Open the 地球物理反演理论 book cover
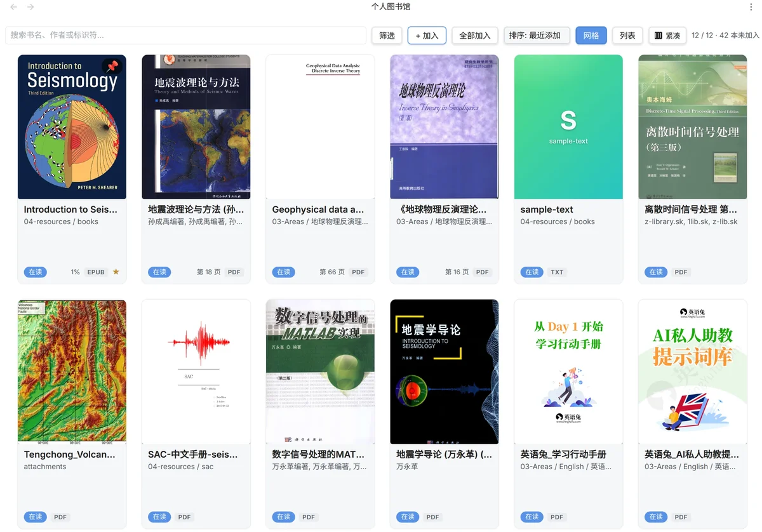 tap(444, 127)
